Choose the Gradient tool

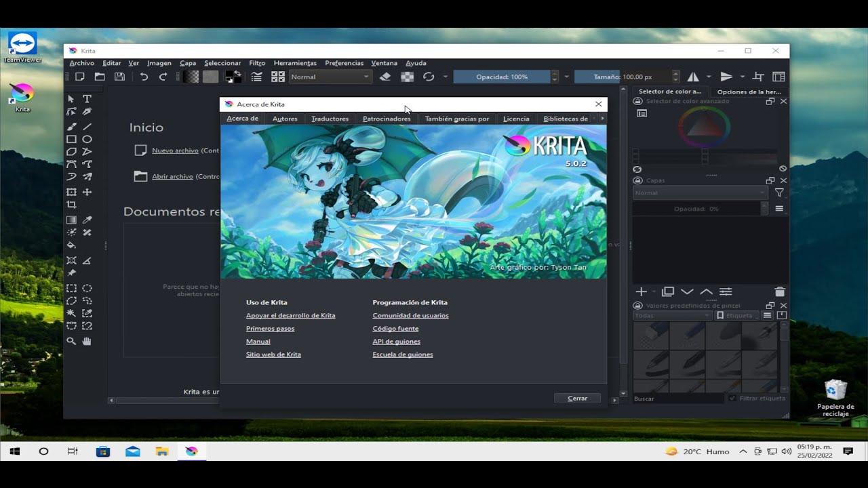tap(71, 219)
